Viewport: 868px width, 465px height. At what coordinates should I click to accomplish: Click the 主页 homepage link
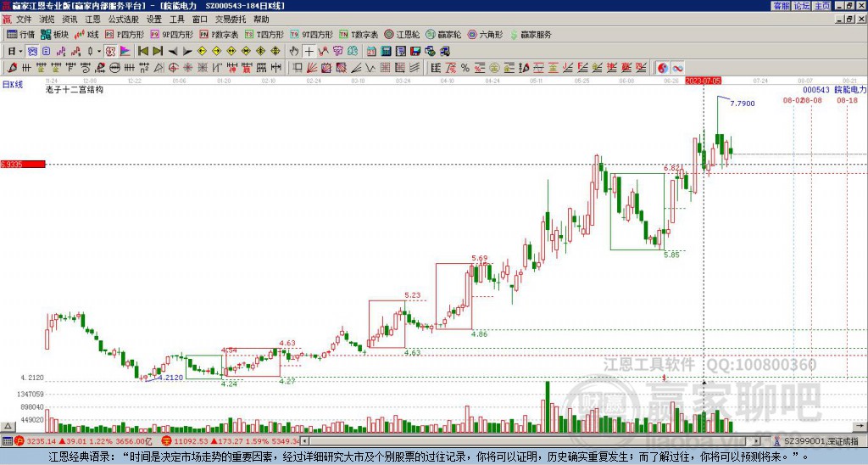click(822, 6)
